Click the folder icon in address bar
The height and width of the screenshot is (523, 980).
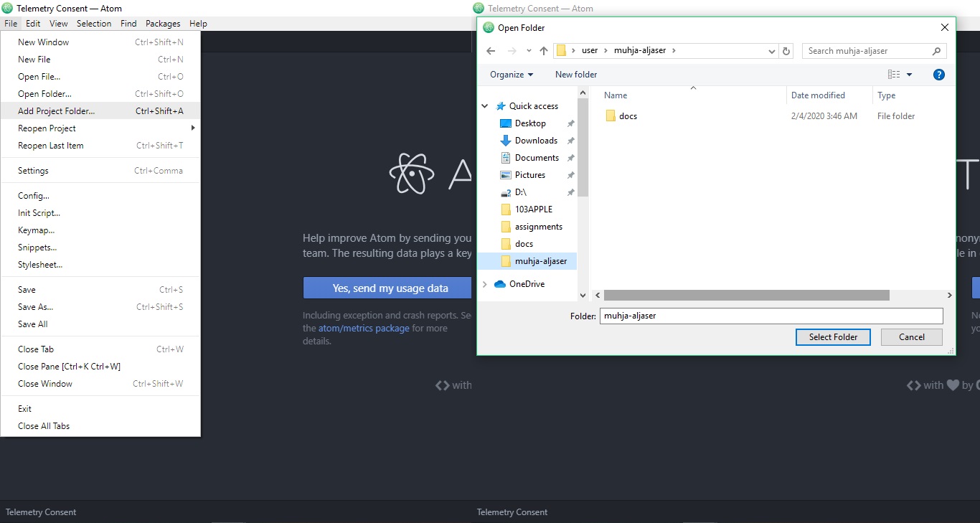pyautogui.click(x=561, y=51)
